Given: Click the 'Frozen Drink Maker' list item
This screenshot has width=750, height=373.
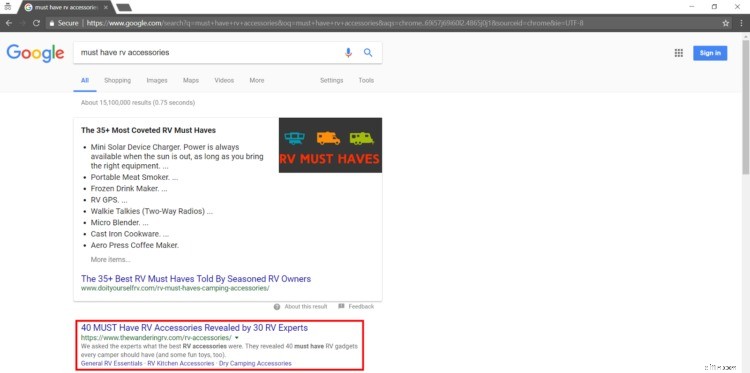Looking at the screenshot, I should click(x=129, y=188).
